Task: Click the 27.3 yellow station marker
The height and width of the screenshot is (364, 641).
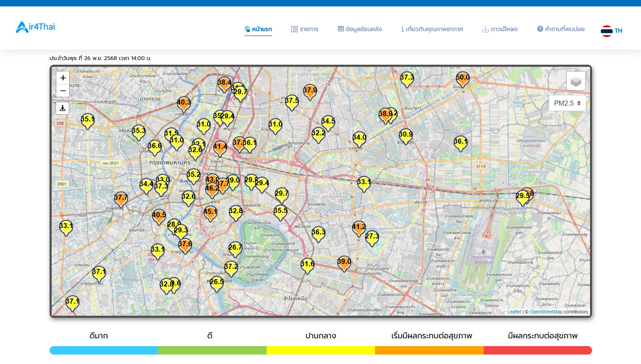Action: [x=372, y=237]
